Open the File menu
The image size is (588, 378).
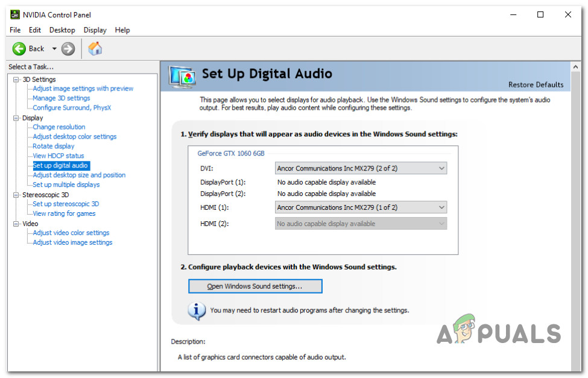pos(15,30)
